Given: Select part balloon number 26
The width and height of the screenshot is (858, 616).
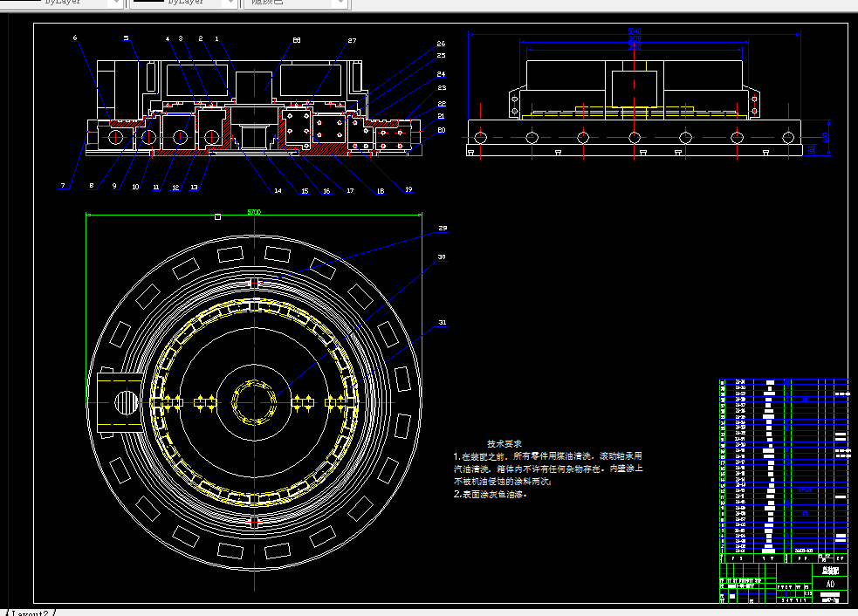Looking at the screenshot, I should [x=441, y=44].
